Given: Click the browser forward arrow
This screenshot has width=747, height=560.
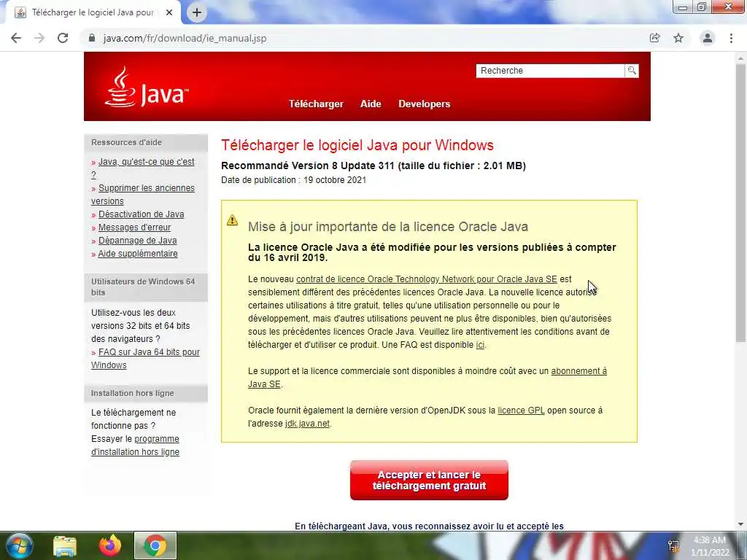Looking at the screenshot, I should (x=39, y=38).
